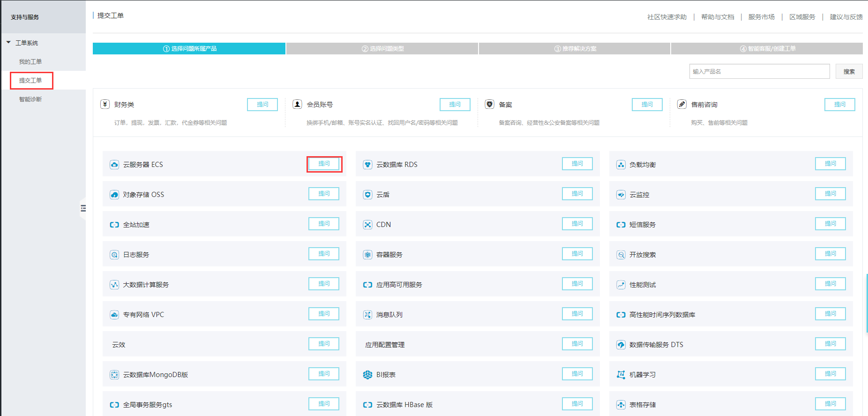This screenshot has width=868, height=416.
Task: Click the 短信服务 product icon
Action: [621, 225]
